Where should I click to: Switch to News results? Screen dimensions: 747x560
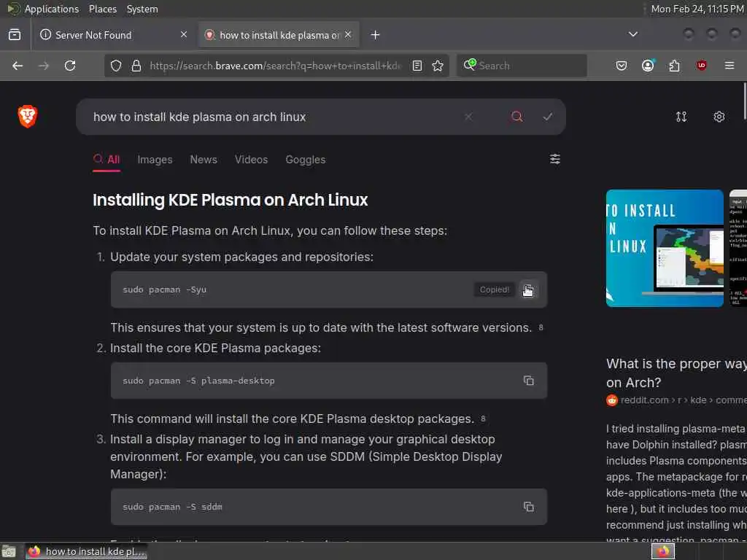[204, 160]
